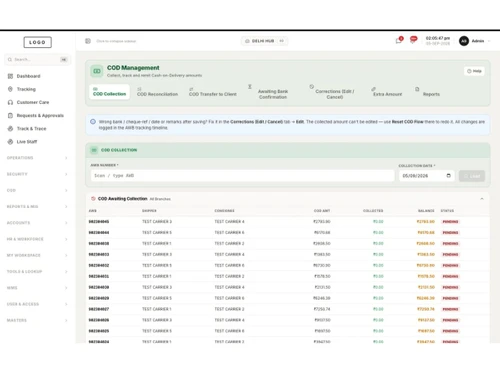Expand the REPORTS & MIS section
This screenshot has width=500, height=375.
37,207
